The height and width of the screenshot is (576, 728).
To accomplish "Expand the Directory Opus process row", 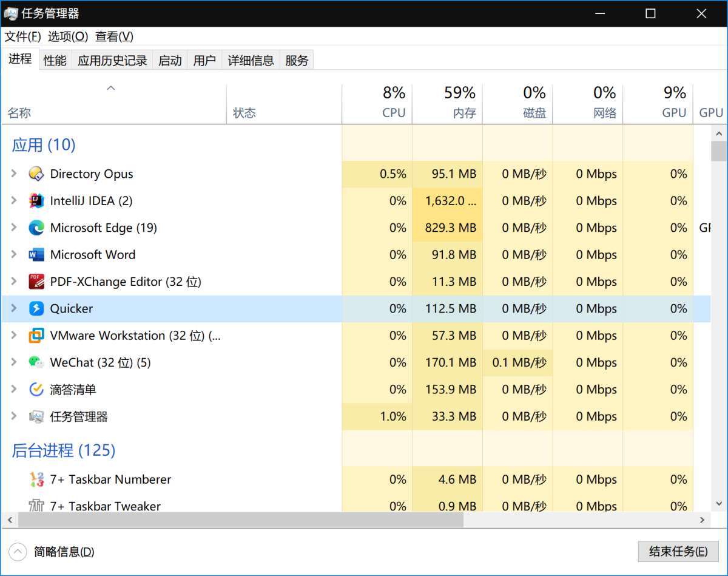I will click(14, 174).
